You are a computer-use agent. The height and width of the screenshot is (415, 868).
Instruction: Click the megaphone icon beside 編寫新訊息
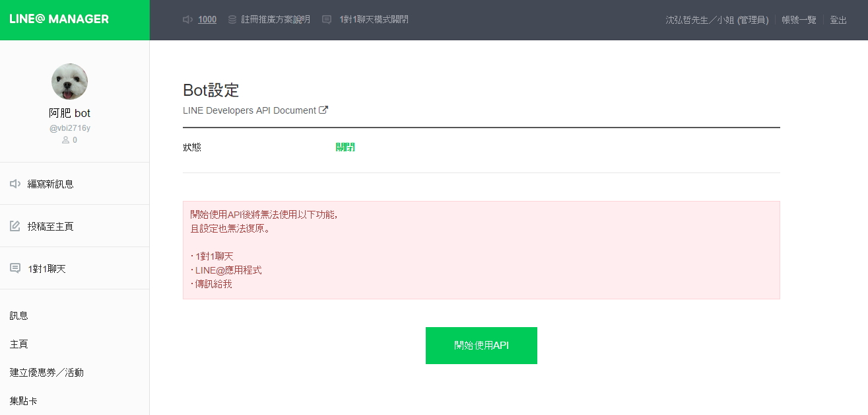point(15,184)
